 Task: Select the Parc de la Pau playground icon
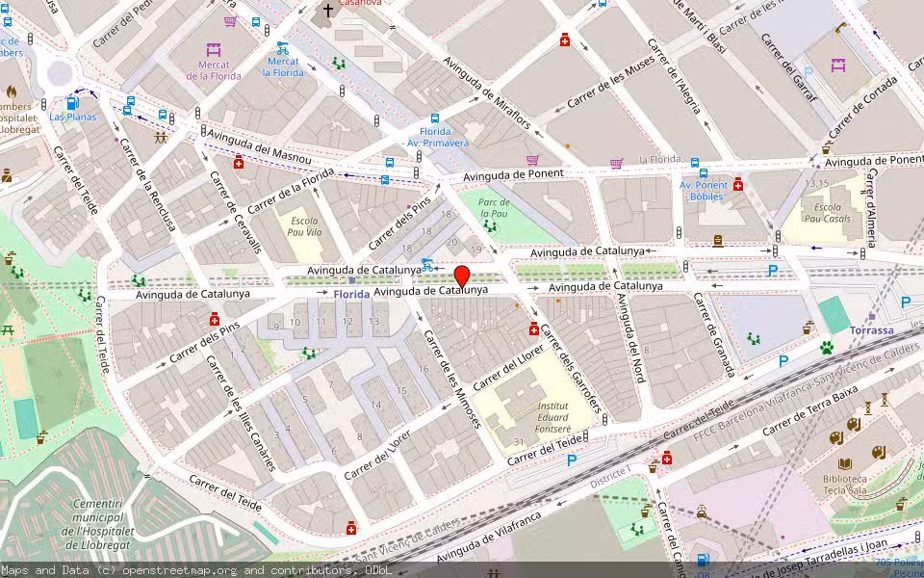coord(489,225)
